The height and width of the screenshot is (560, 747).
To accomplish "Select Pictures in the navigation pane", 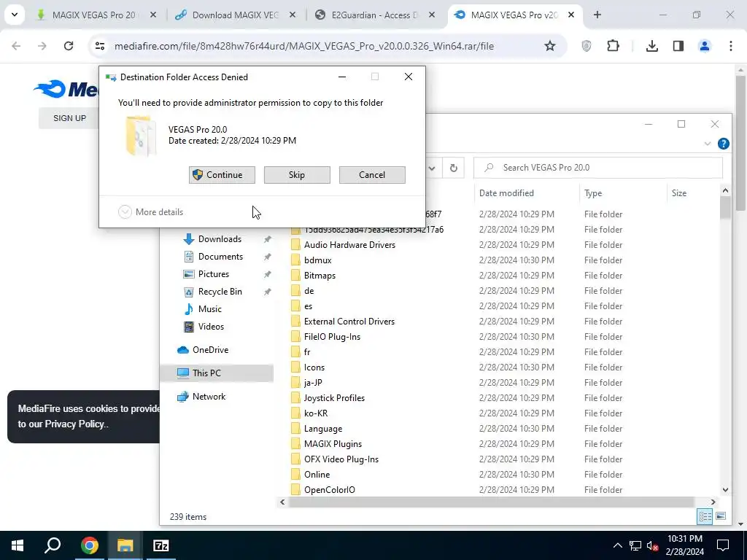I will pos(214,274).
